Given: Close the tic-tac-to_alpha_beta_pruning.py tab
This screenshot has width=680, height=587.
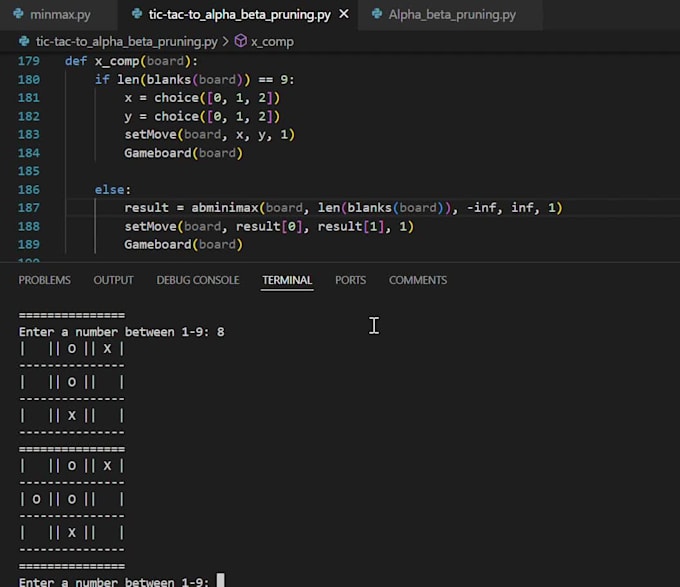Looking at the screenshot, I should (344, 14).
